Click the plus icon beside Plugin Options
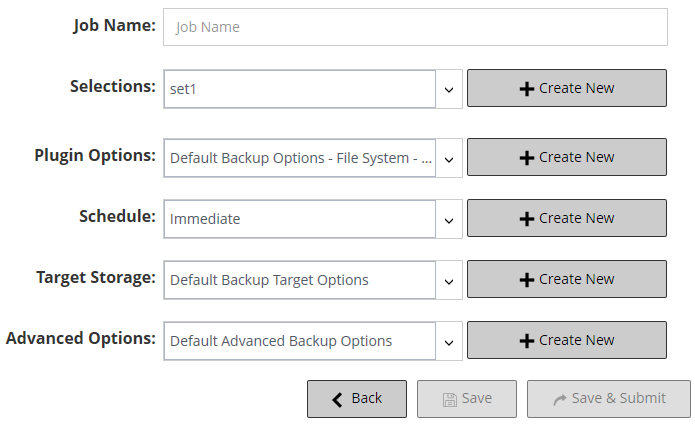Screen dimensions: 695x424 (x=527, y=157)
